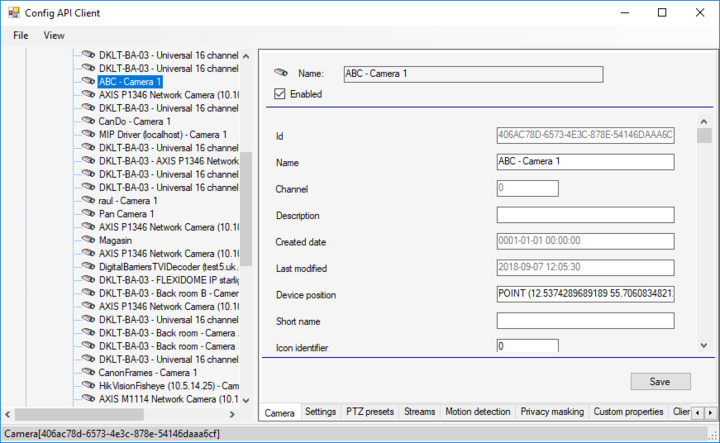Select the Pan Camera 1 icon in tree

click(88, 214)
